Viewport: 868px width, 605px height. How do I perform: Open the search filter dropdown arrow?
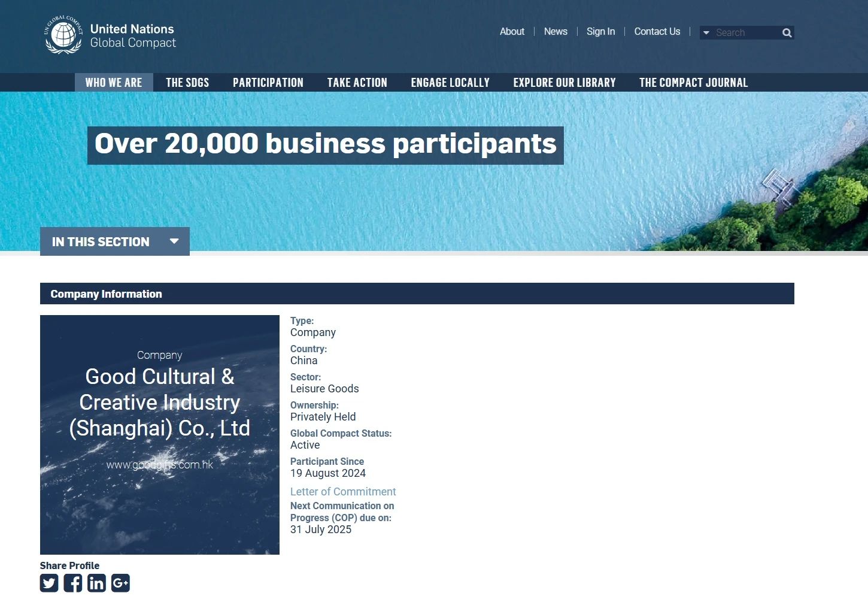(706, 33)
